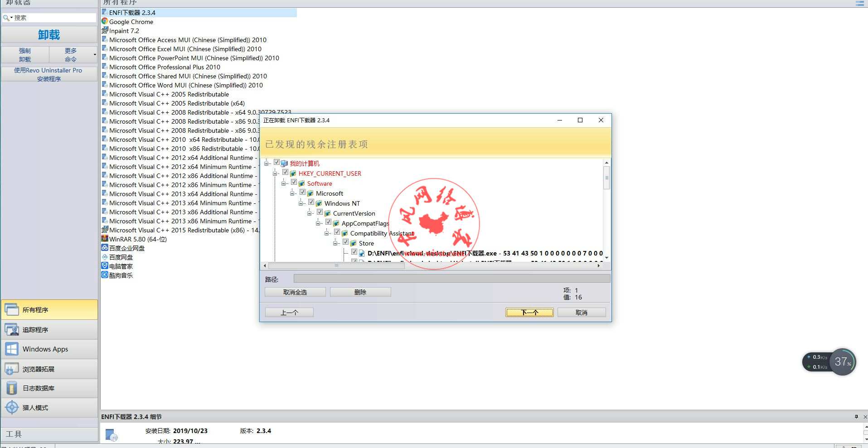Collapse the AppCompatFlags node
Image resolution: width=868 pixels, height=448 pixels.
318,223
